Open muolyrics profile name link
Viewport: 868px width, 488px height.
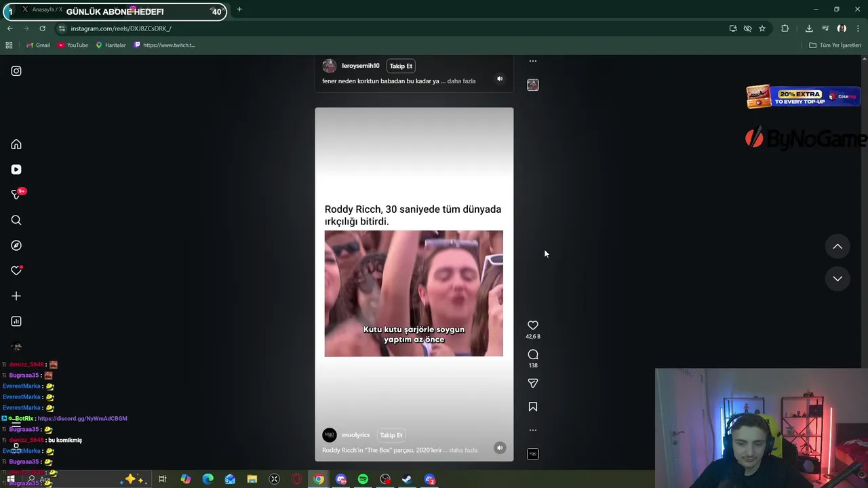[356, 435]
